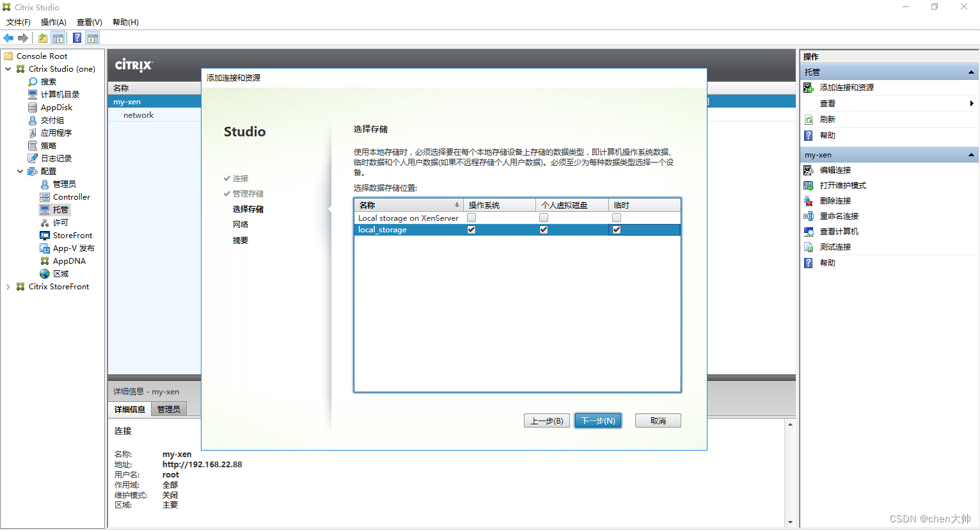The width and height of the screenshot is (980, 530).
Task: Open the 应用程序 applications node
Action: (x=56, y=133)
